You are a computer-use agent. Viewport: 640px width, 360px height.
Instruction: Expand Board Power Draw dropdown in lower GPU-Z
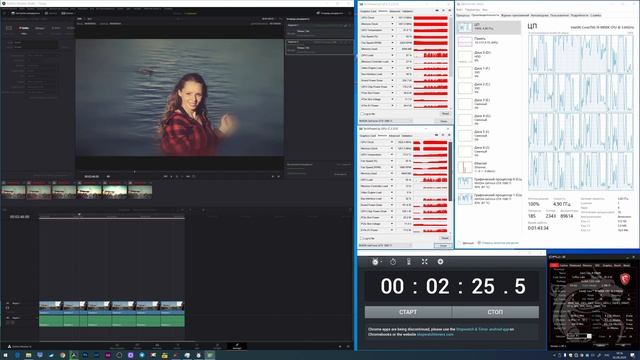pyautogui.click(x=393, y=205)
